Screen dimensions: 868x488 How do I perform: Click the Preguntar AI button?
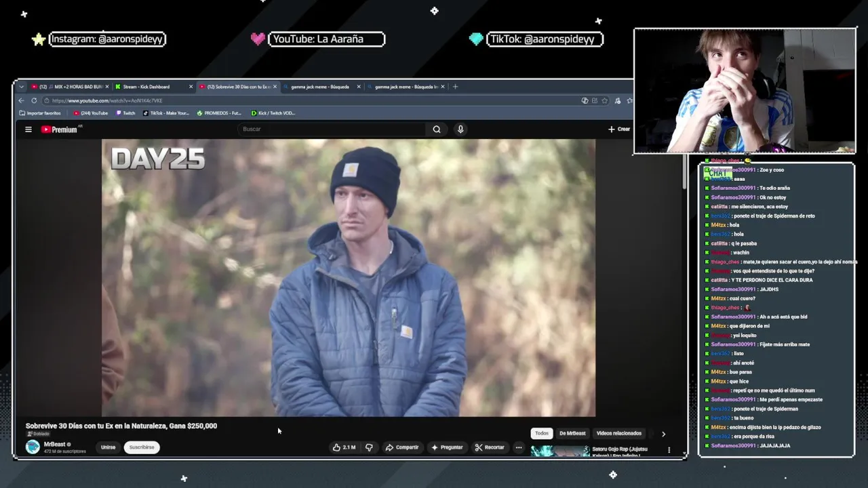point(447,447)
